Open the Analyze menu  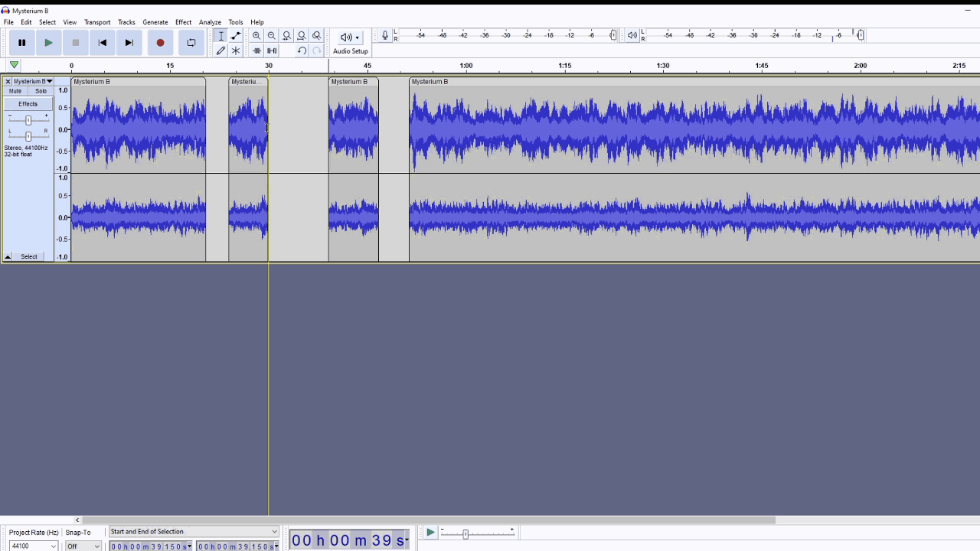click(210, 22)
